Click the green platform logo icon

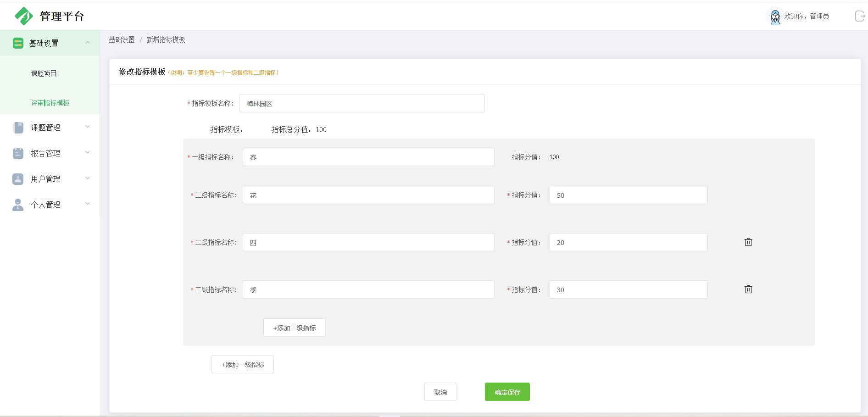pyautogui.click(x=23, y=16)
